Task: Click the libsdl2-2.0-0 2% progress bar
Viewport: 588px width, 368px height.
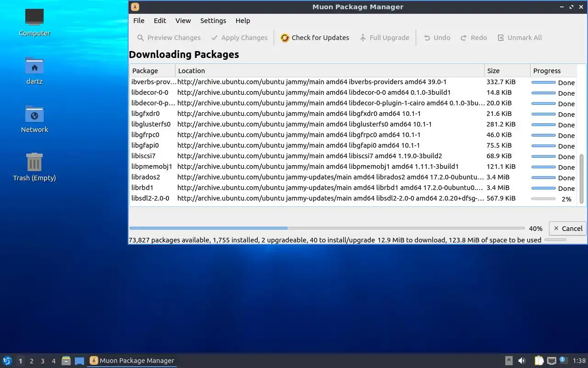Action: point(543,199)
